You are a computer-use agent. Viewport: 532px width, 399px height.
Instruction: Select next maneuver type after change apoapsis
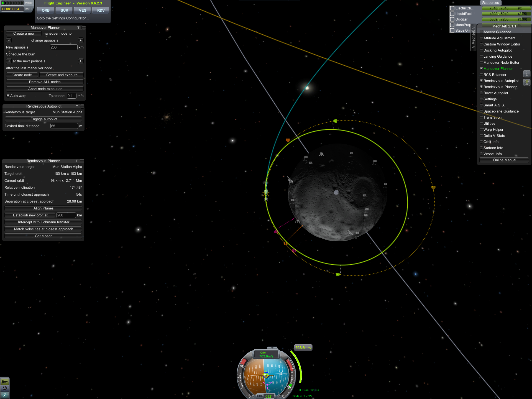[x=81, y=40]
